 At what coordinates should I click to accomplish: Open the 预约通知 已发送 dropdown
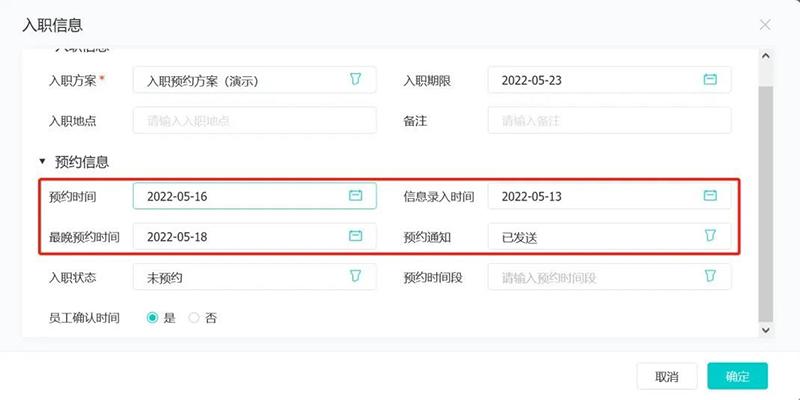(x=609, y=236)
